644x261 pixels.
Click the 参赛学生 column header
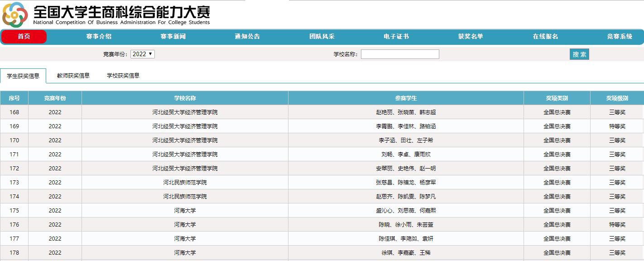tap(406, 98)
